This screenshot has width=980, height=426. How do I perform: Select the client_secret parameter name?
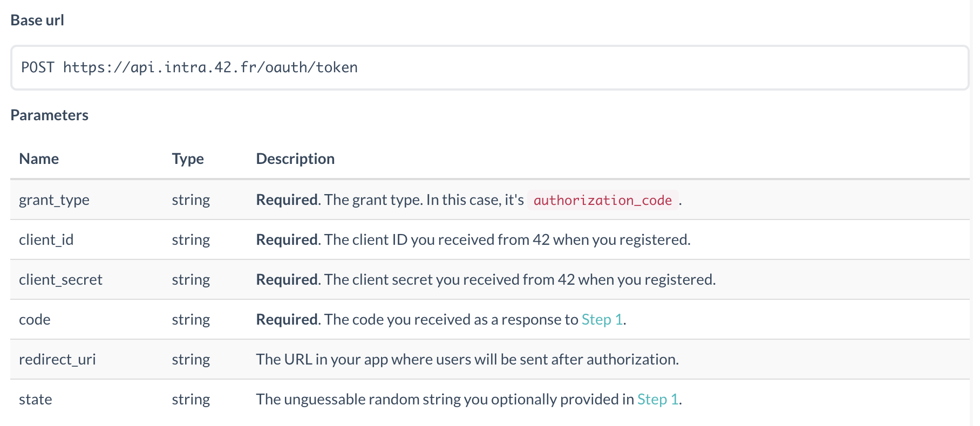60,280
